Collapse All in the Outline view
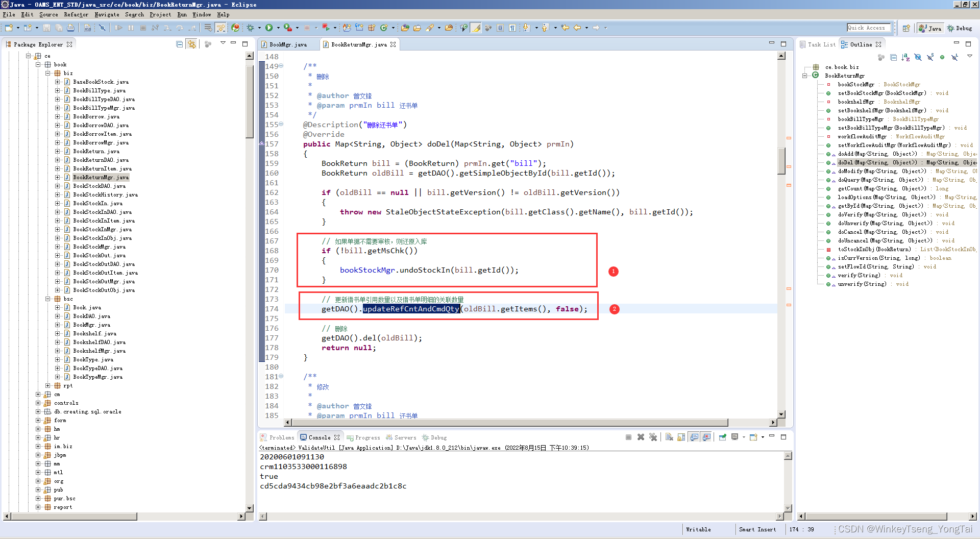This screenshot has height=539, width=980. point(894,57)
